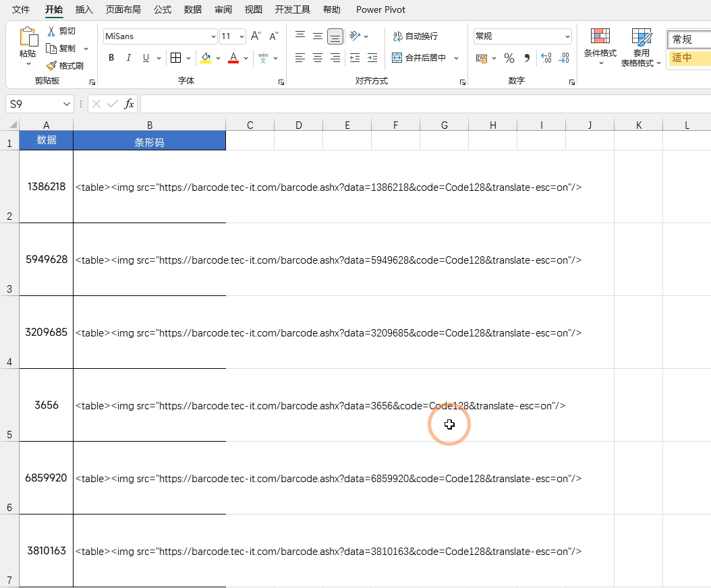Viewport: 711px width, 588px height.
Task: Apply the borders grid icon
Action: (x=175, y=57)
